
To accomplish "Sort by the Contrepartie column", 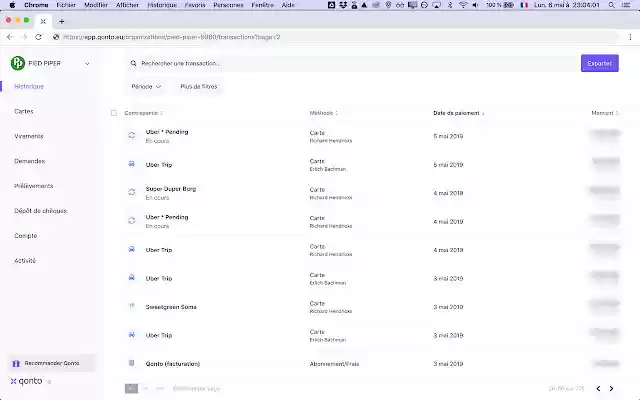I will coord(144,113).
